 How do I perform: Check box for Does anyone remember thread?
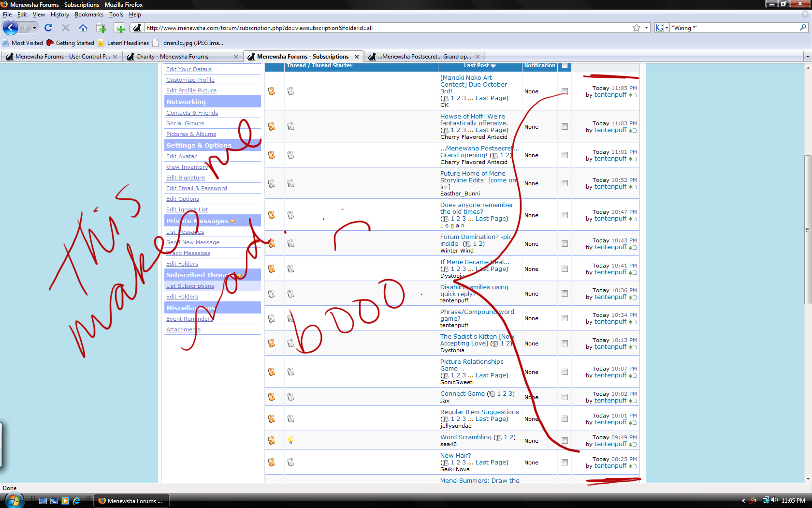(x=565, y=215)
